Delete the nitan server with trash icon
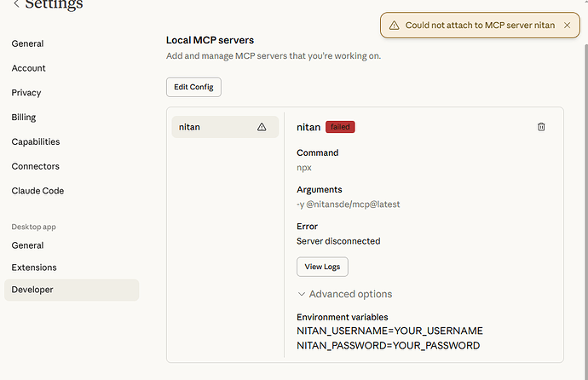 click(541, 127)
